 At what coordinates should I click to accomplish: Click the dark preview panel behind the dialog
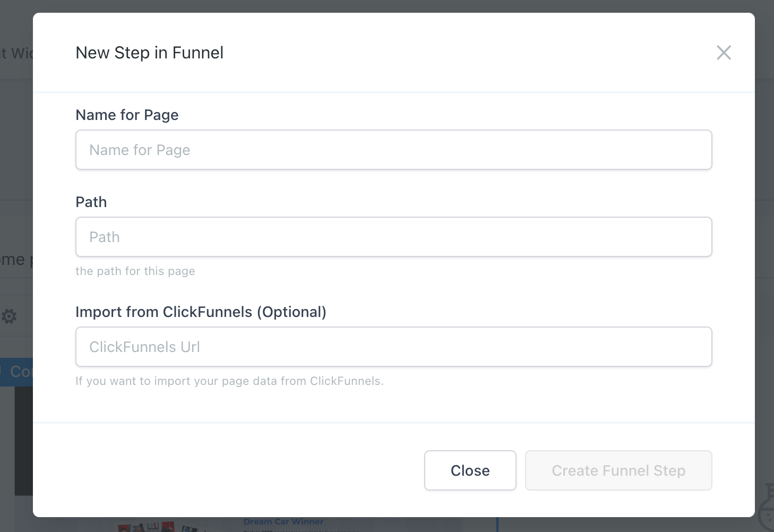(x=23, y=441)
